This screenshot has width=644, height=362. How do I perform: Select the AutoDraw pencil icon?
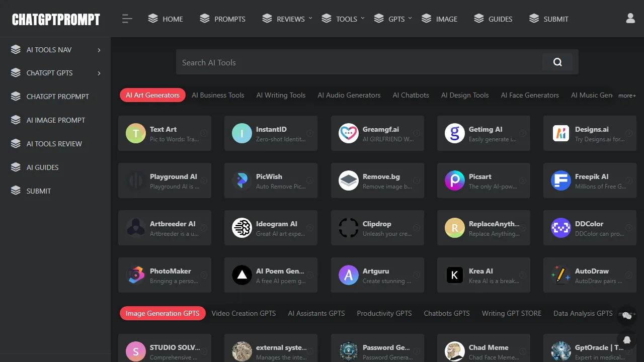tap(560, 275)
